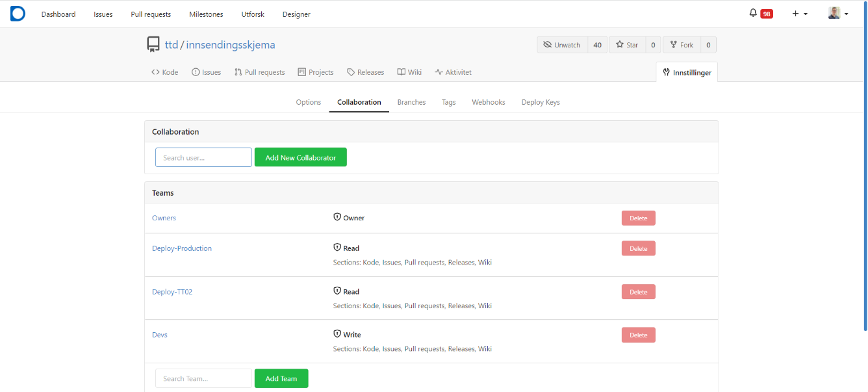Screen dimensions: 868x392
Task: Open the Kode repository tab
Action: [x=164, y=72]
